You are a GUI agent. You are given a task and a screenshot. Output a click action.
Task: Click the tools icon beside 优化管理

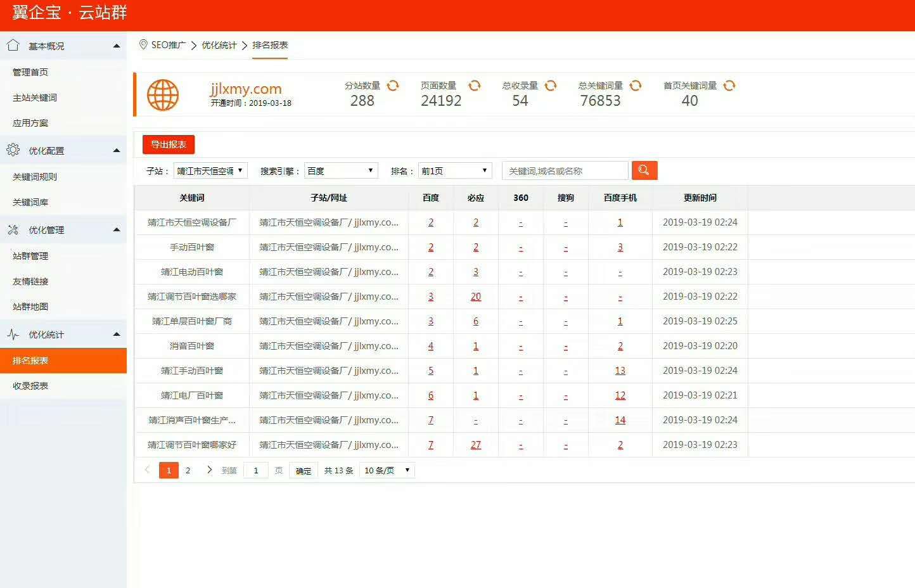click(13, 229)
